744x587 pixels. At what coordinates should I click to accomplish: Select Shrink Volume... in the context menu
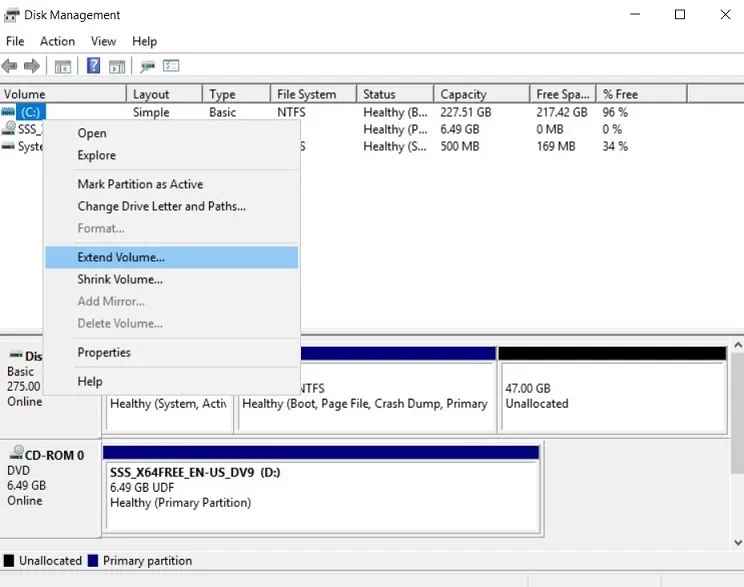[x=120, y=279]
